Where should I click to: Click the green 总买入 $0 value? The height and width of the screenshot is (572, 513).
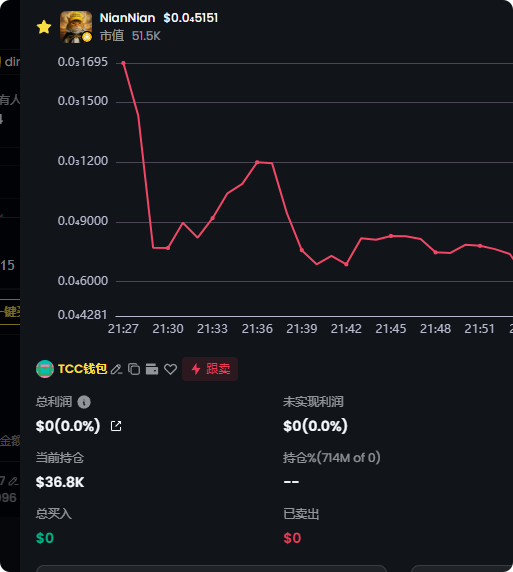[45, 538]
